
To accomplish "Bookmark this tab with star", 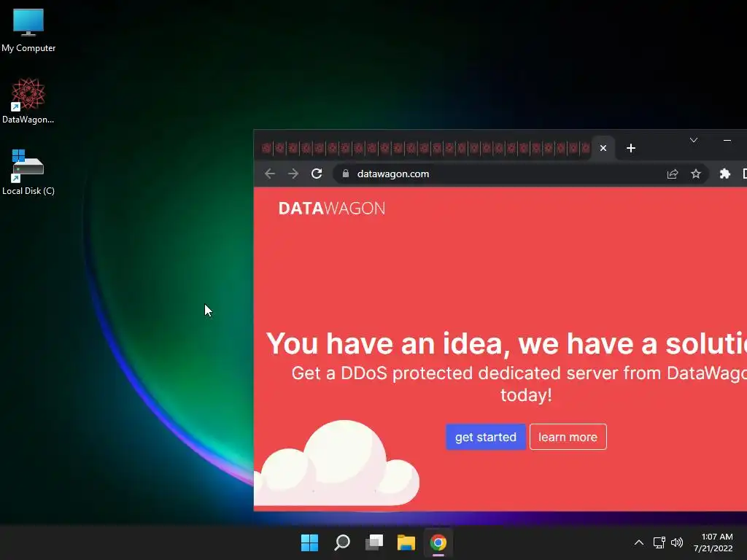I will pos(695,174).
